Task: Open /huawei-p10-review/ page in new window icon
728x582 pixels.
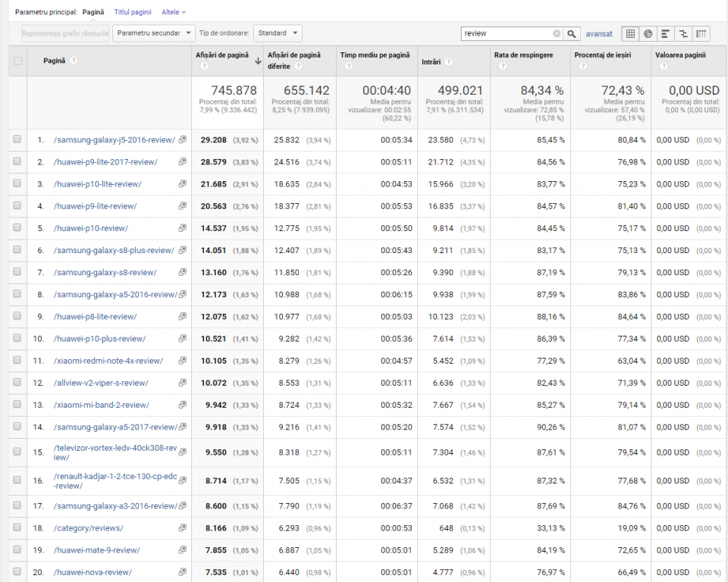Action: (182, 228)
